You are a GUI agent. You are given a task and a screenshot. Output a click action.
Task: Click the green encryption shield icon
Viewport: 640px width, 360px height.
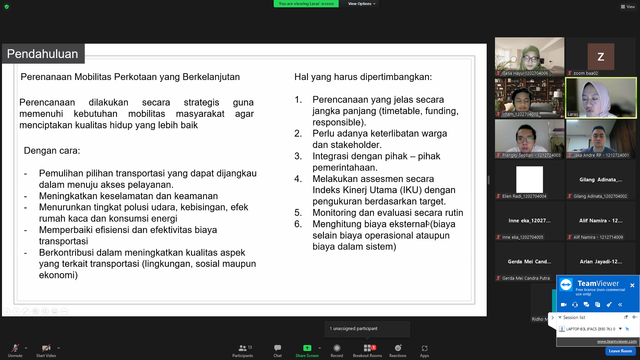[7, 7]
